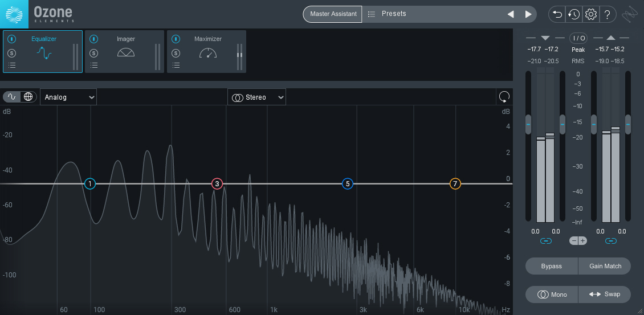
Task: Open the help question mark icon
Action: (x=608, y=14)
